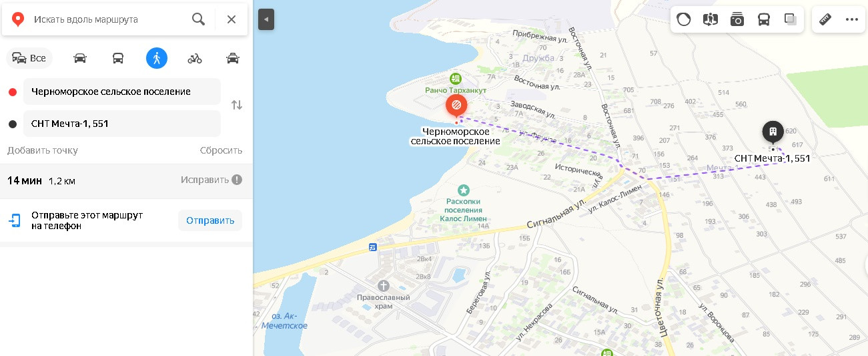The height and width of the screenshot is (356, 868).
Task: Toggle the traffic layer on the map
Action: [x=684, y=19]
